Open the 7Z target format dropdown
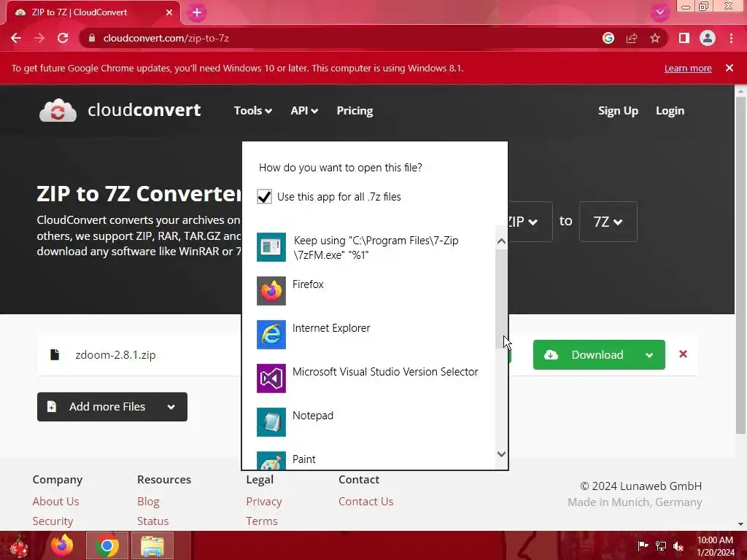 [x=608, y=222]
